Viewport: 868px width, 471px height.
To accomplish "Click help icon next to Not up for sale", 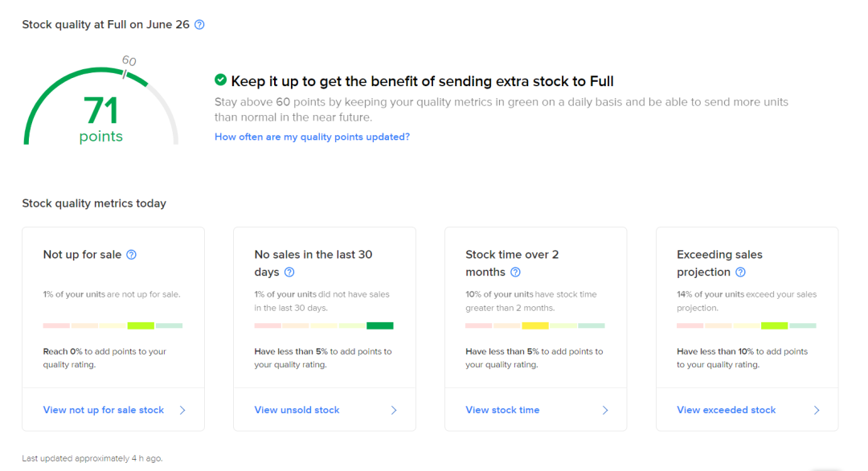I will coord(132,255).
